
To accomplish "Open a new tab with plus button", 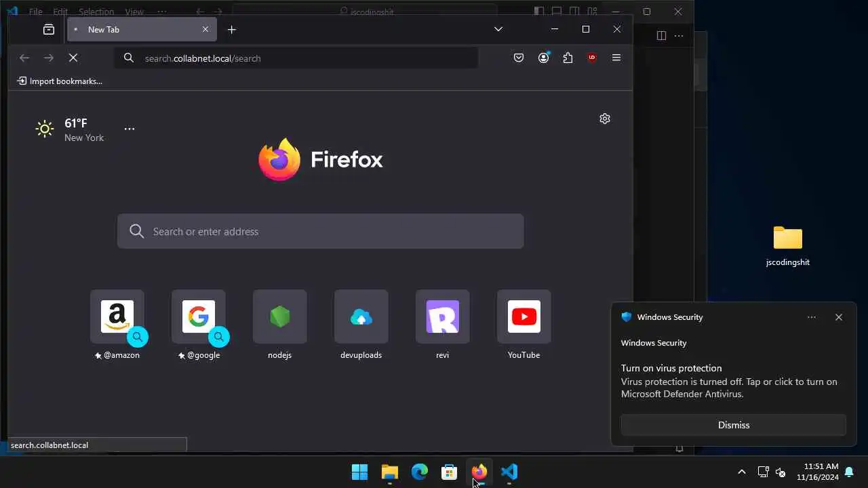I will pos(232,29).
